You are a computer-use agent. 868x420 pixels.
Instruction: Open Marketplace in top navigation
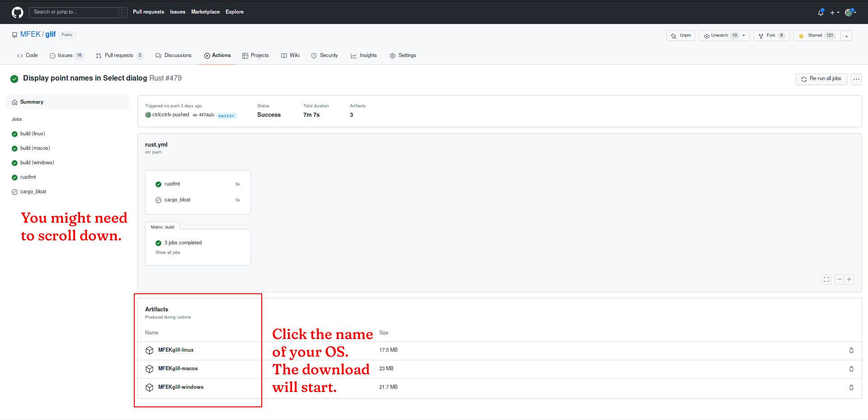205,12
